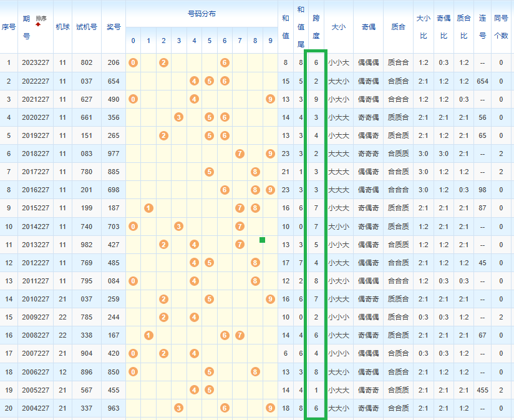514x420 pixels.
Task: Click orange ball 2 in row 2009227
Action: pyautogui.click(x=163, y=317)
